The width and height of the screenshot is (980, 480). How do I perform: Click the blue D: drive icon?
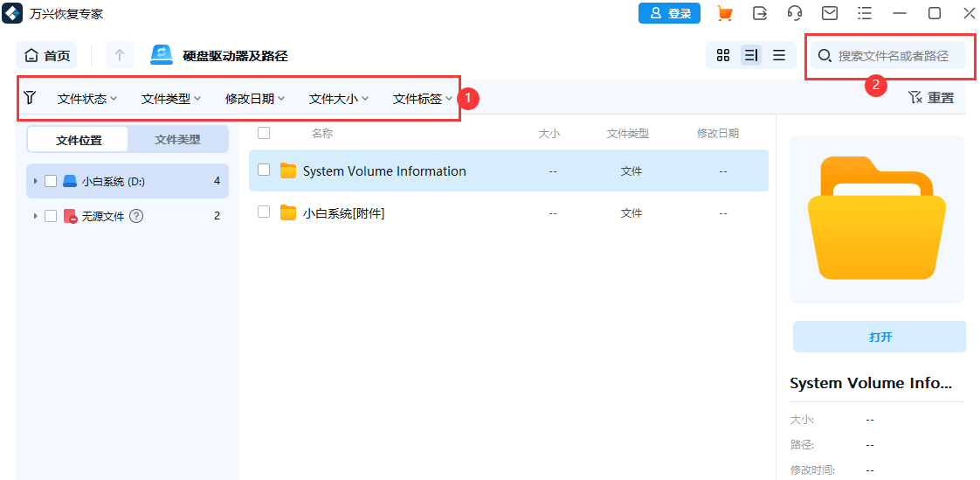[69, 182]
